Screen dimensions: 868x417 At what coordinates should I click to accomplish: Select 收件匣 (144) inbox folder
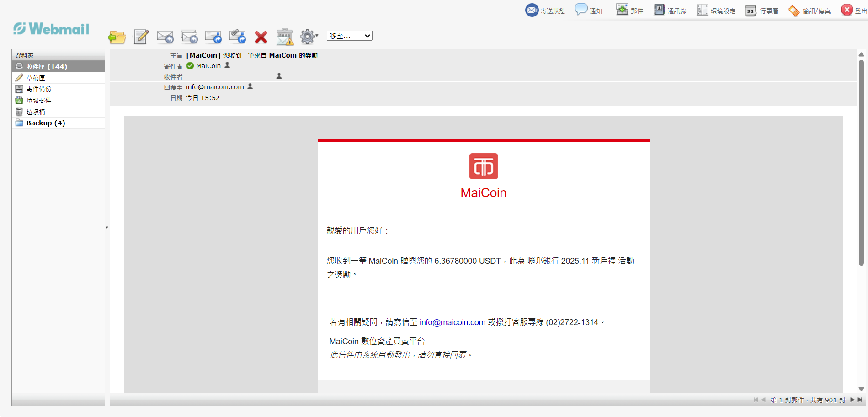tap(58, 66)
